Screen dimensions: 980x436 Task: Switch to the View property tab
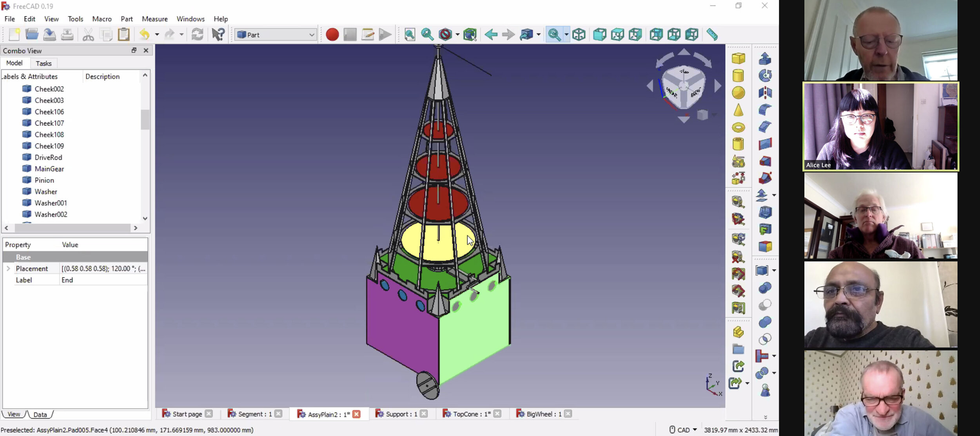(14, 414)
